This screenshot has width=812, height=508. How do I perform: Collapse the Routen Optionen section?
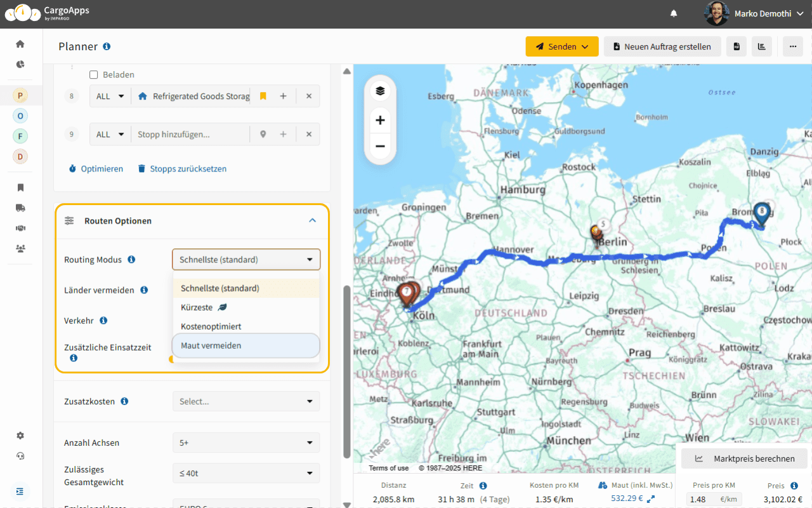click(312, 221)
